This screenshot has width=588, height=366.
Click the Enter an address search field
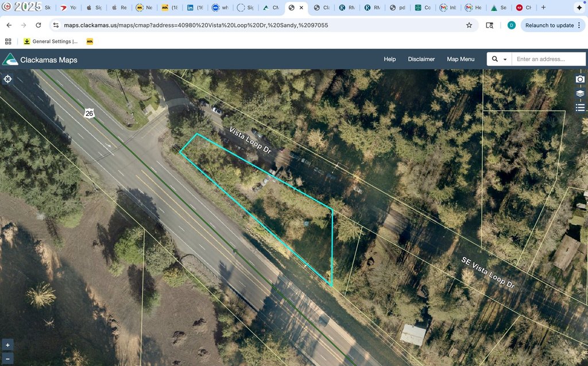548,59
